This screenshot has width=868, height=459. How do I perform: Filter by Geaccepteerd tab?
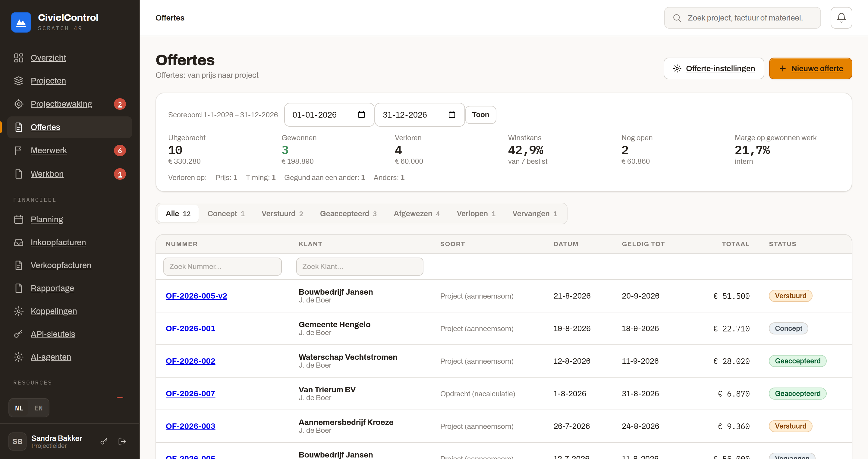coord(348,214)
